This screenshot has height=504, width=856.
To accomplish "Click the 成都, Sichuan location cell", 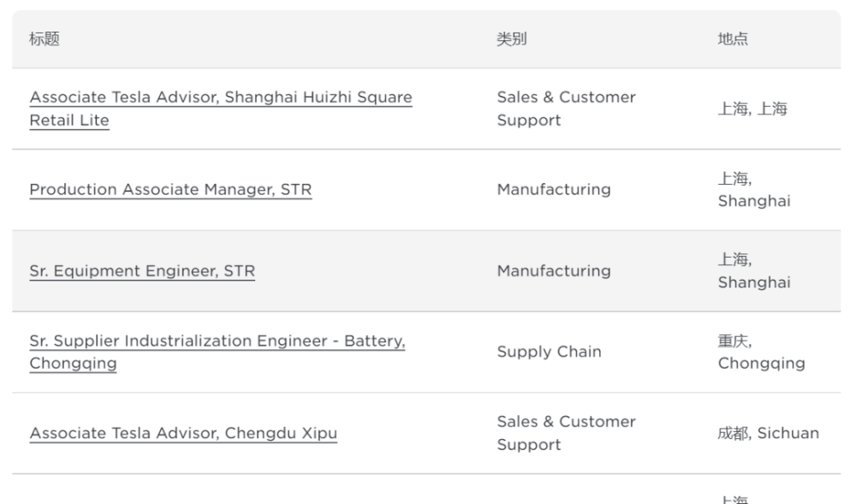I will tap(768, 433).
